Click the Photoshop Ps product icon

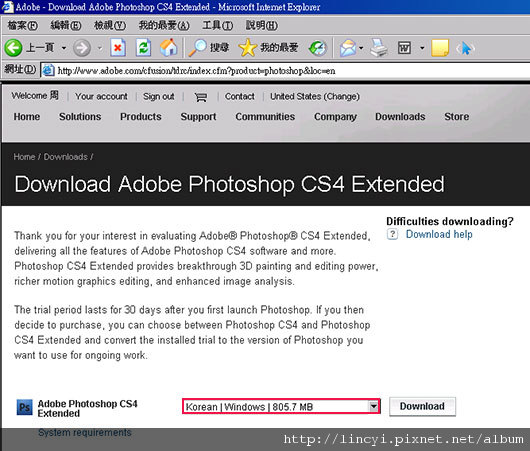click(25, 407)
